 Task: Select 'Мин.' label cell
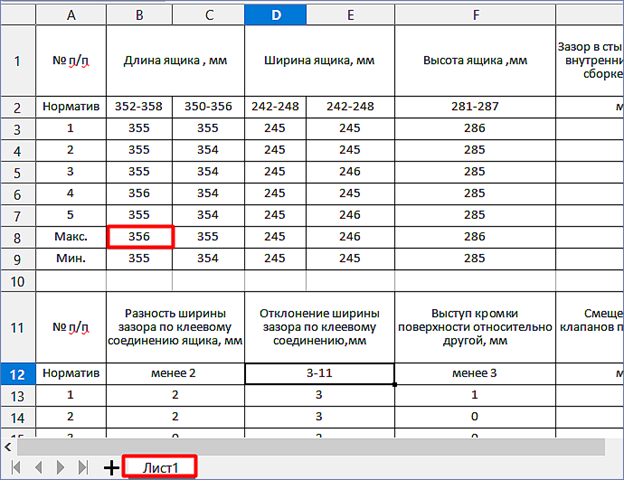[x=71, y=259]
